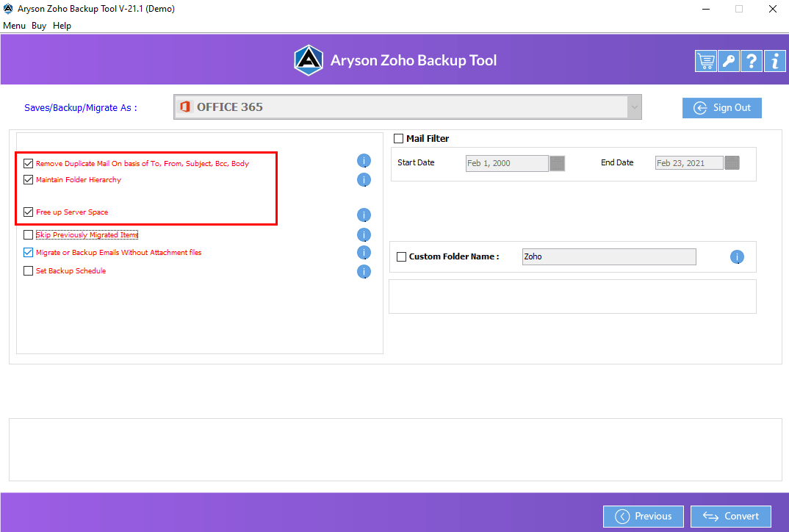Show info for Remove Duplicate Mail option
The width and height of the screenshot is (789, 532).
tap(364, 161)
